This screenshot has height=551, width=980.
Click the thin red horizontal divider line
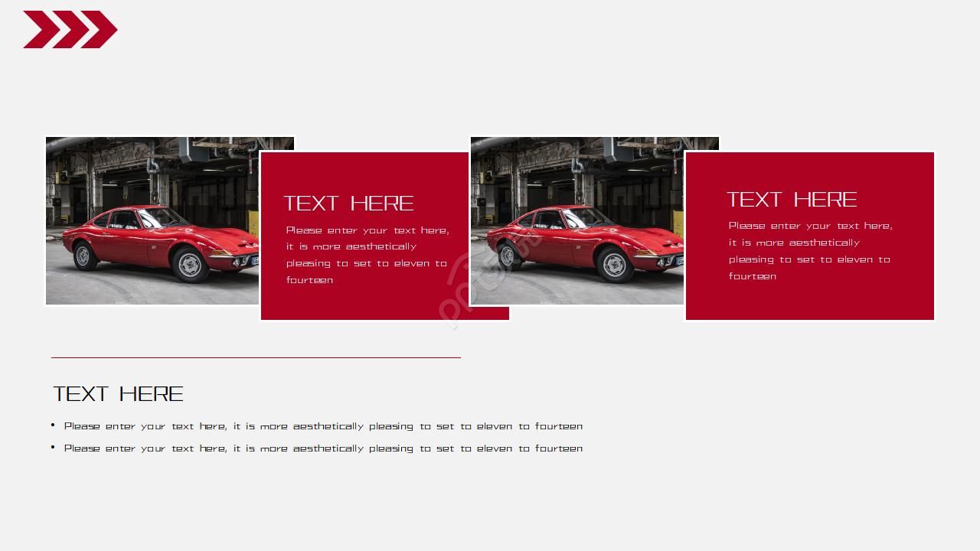[x=256, y=357]
